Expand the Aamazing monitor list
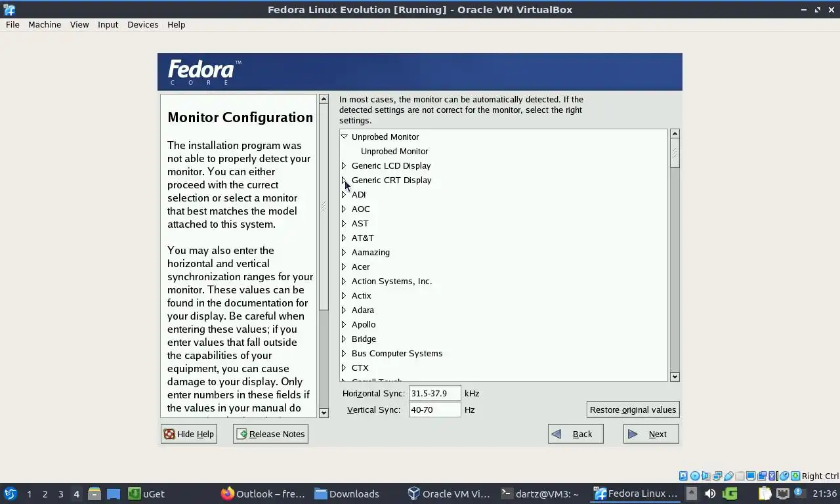 (344, 252)
